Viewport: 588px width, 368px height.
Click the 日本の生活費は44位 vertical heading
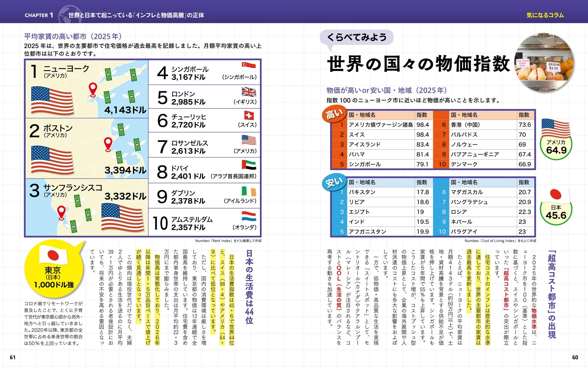coord(249,287)
